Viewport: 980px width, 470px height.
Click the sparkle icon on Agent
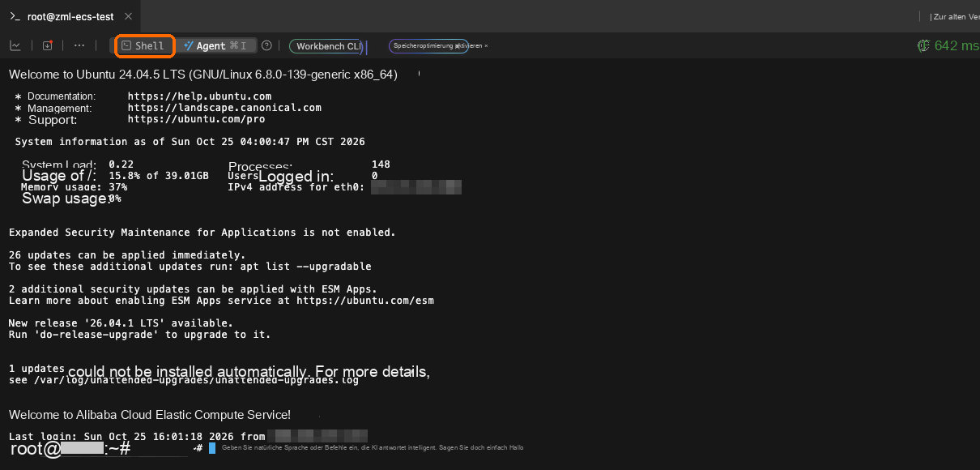189,45
